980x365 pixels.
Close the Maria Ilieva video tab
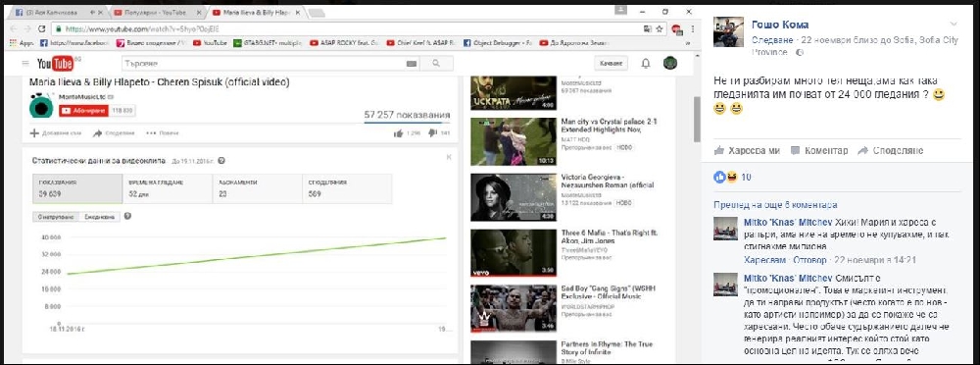click(x=298, y=13)
